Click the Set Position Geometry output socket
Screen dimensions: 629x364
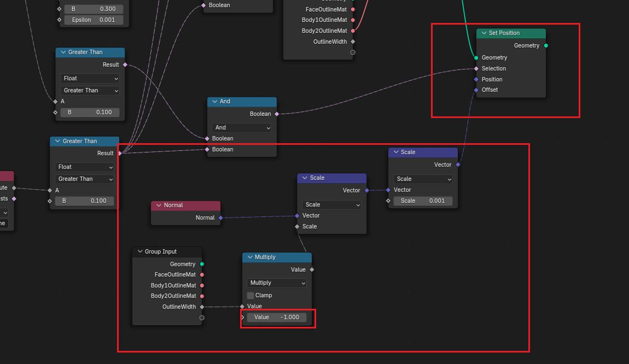546,46
